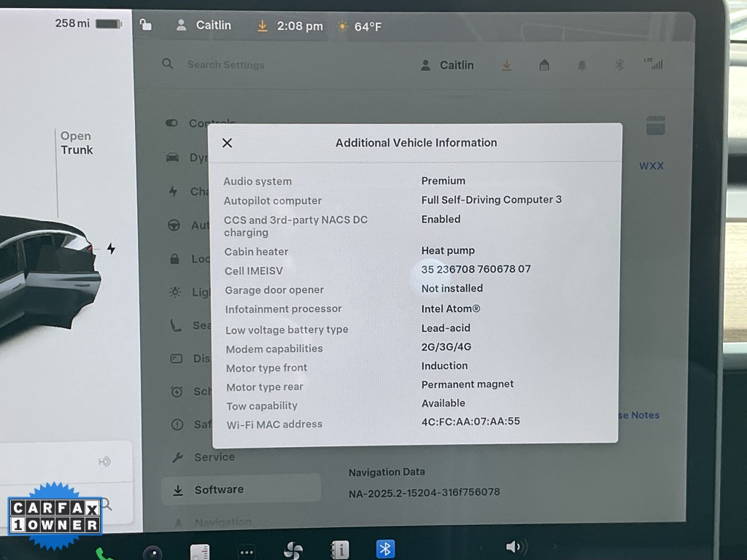The width and height of the screenshot is (747, 560).
Task: Open the Caitlin profile selector in settings header
Action: [447, 65]
